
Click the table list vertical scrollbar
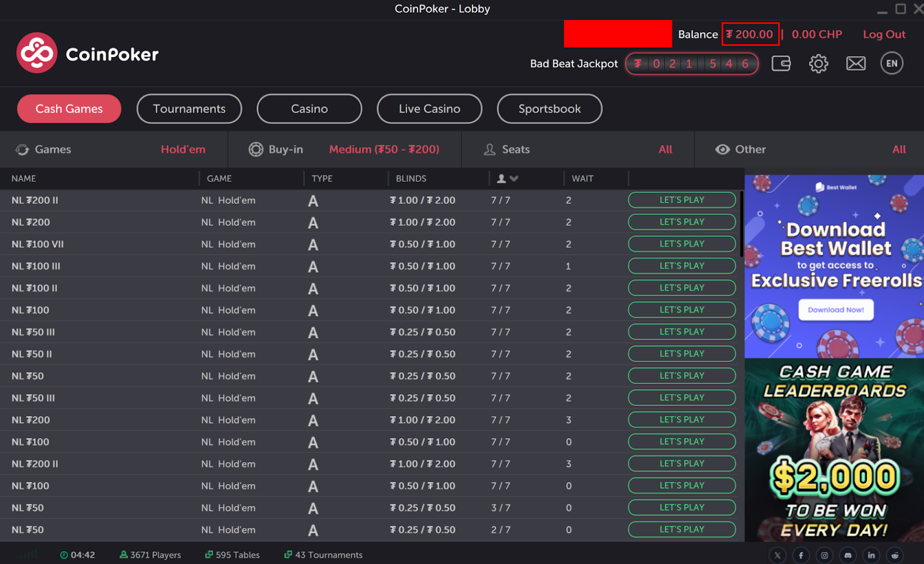[742, 224]
